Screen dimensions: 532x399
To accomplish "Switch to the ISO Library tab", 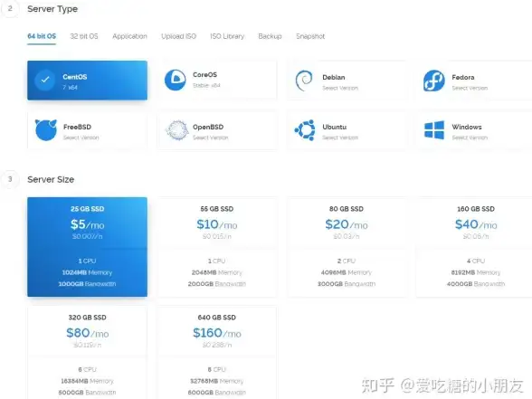I will pos(227,36).
